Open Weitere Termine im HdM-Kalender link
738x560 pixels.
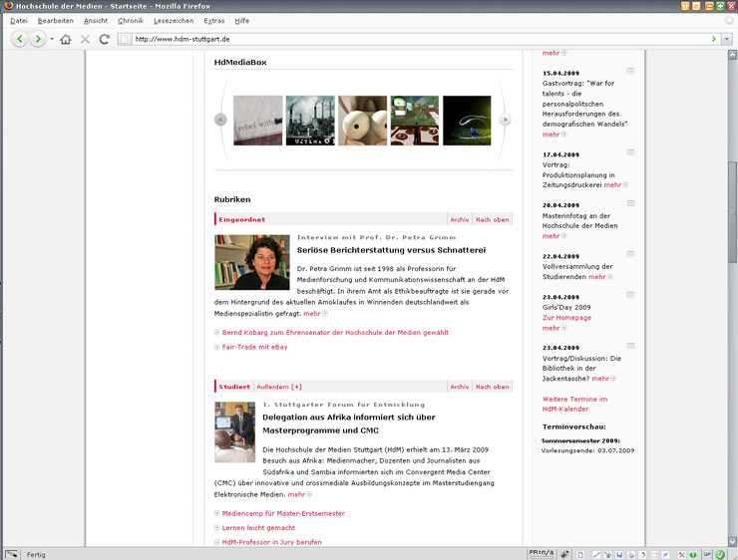(x=574, y=404)
